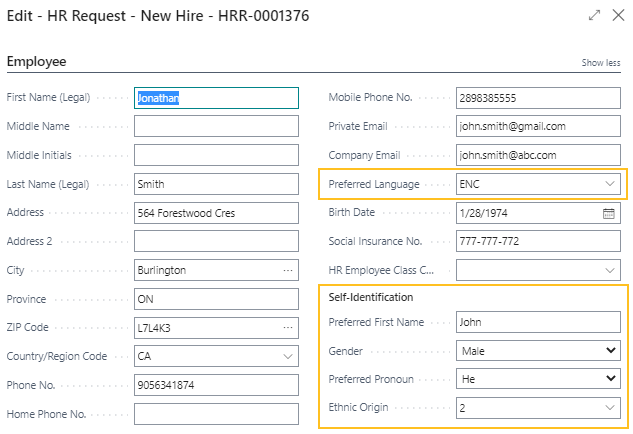Open the Gender dropdown

tap(610, 351)
